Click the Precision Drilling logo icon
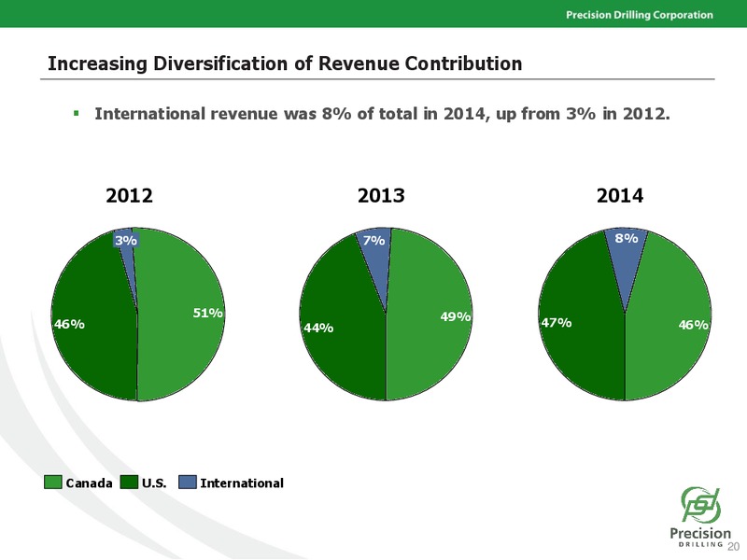This screenshot has width=747, height=560. click(x=700, y=504)
